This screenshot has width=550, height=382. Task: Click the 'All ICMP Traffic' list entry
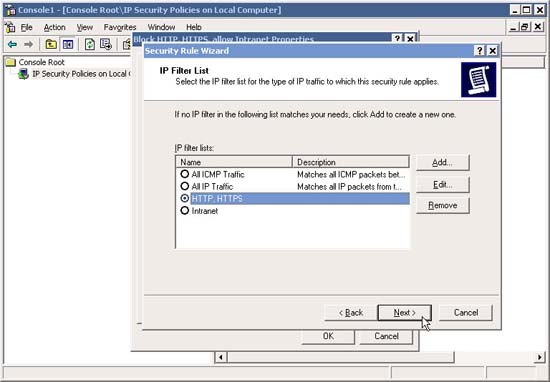point(218,174)
